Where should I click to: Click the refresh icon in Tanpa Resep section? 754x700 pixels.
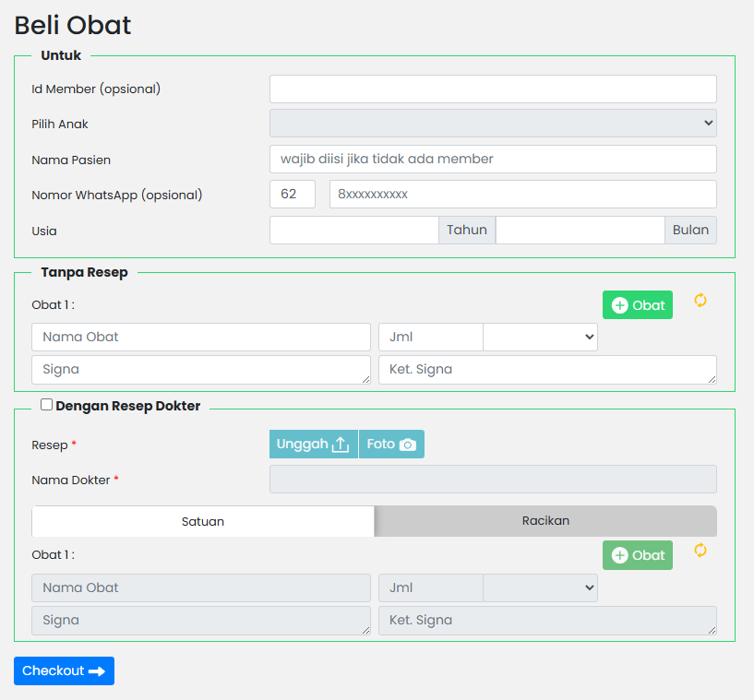pyautogui.click(x=700, y=301)
